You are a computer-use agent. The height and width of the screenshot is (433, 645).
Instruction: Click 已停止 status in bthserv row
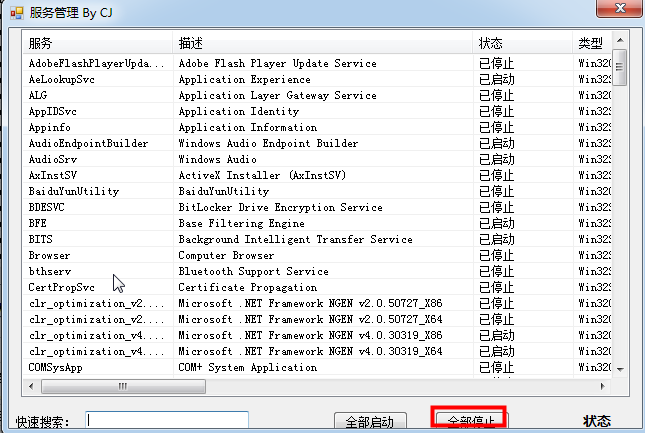coord(497,271)
